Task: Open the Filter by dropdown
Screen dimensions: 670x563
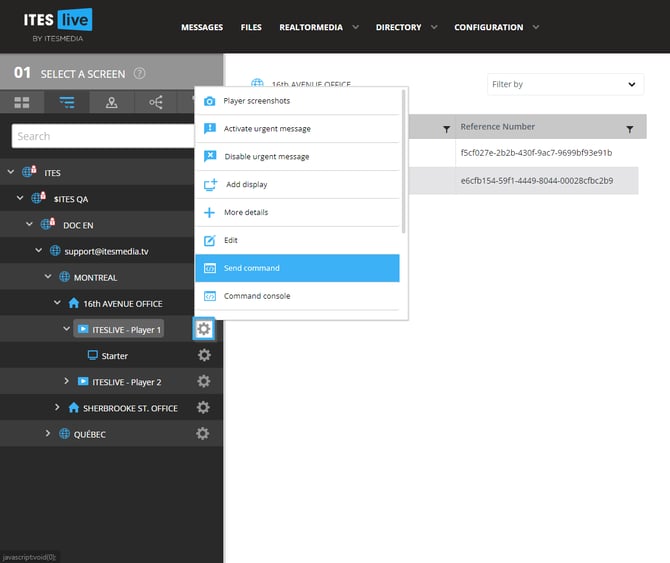Action: pyautogui.click(x=565, y=84)
